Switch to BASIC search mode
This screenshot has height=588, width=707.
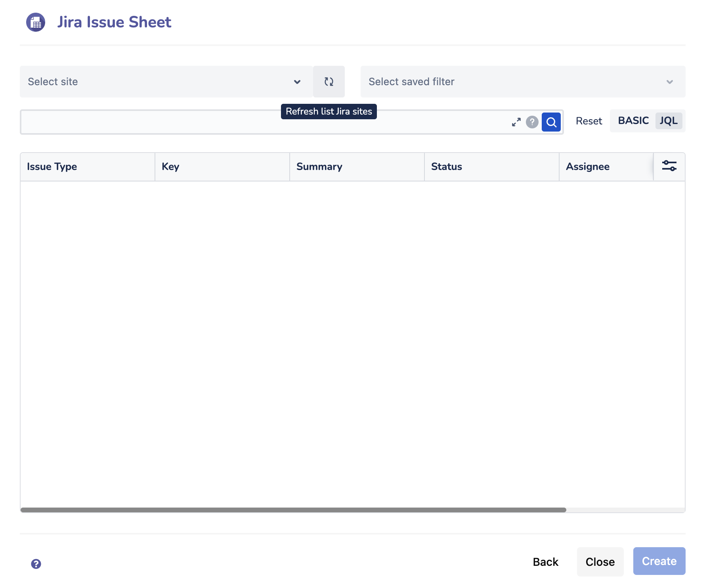click(633, 121)
